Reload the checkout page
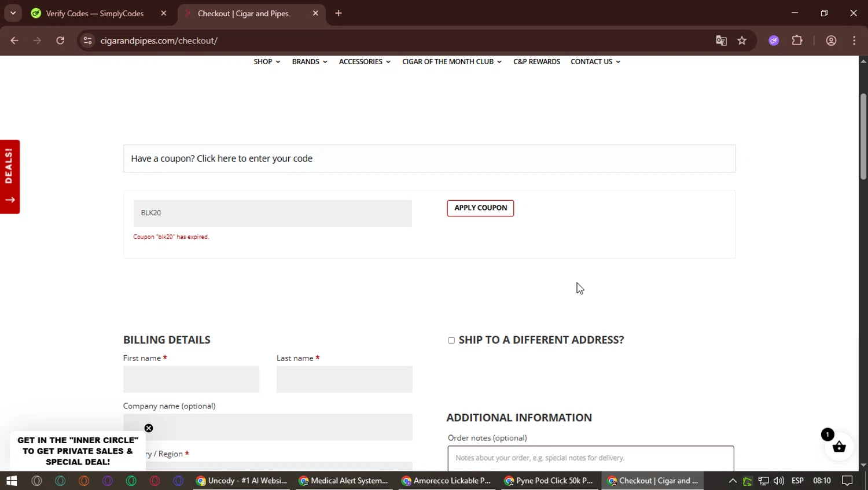The width and height of the screenshot is (868, 490). point(60,40)
